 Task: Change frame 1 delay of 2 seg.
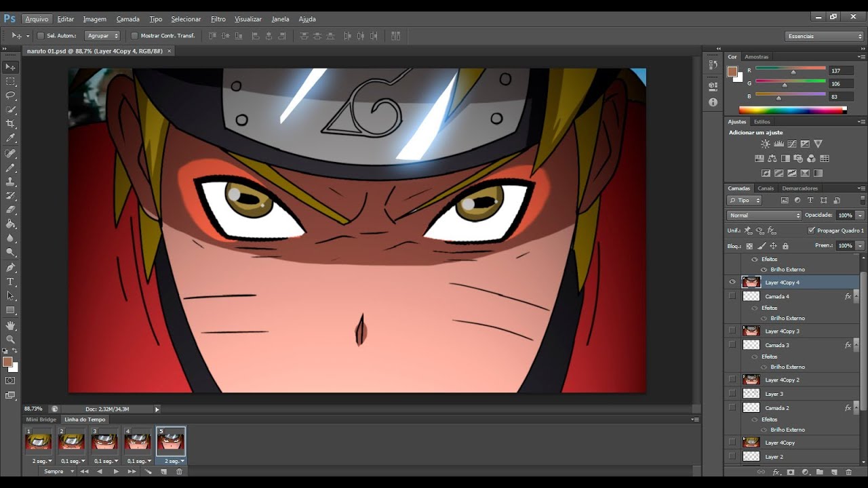42,461
